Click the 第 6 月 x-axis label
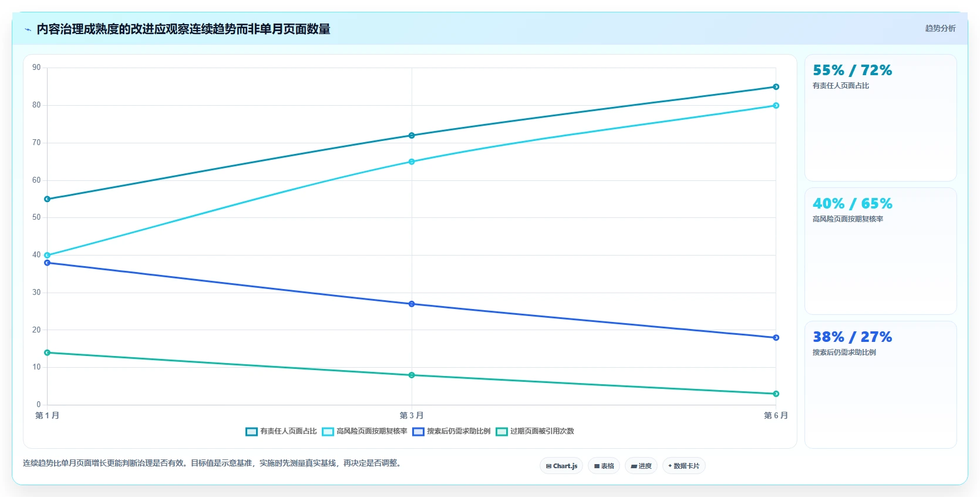 [x=776, y=415]
